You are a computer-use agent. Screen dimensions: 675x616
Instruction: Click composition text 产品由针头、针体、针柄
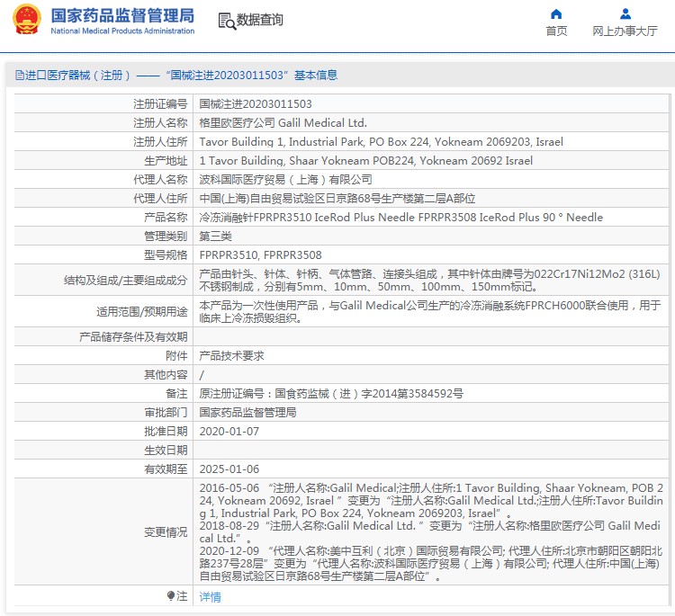429,281
